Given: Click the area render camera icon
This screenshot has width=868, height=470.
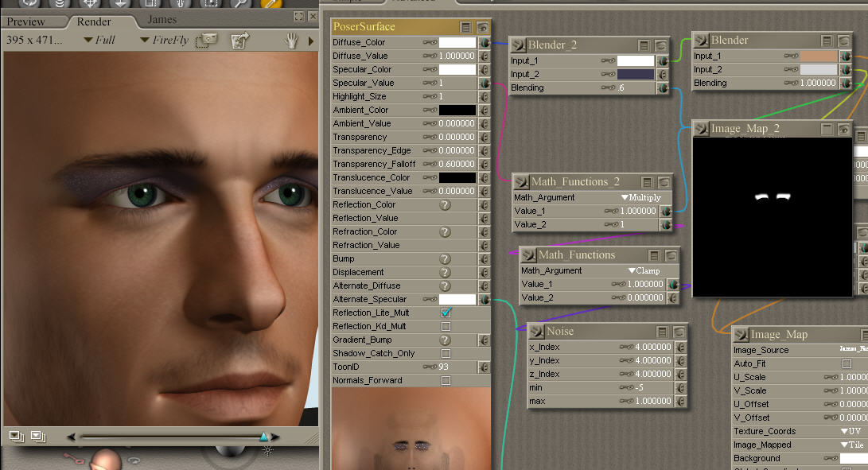Looking at the screenshot, I should [208, 39].
